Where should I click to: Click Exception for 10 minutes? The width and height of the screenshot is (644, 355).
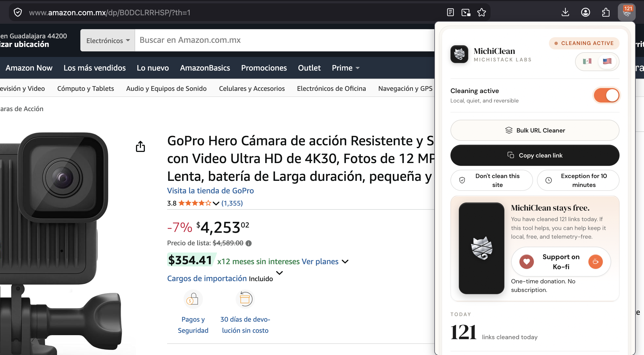point(578,180)
